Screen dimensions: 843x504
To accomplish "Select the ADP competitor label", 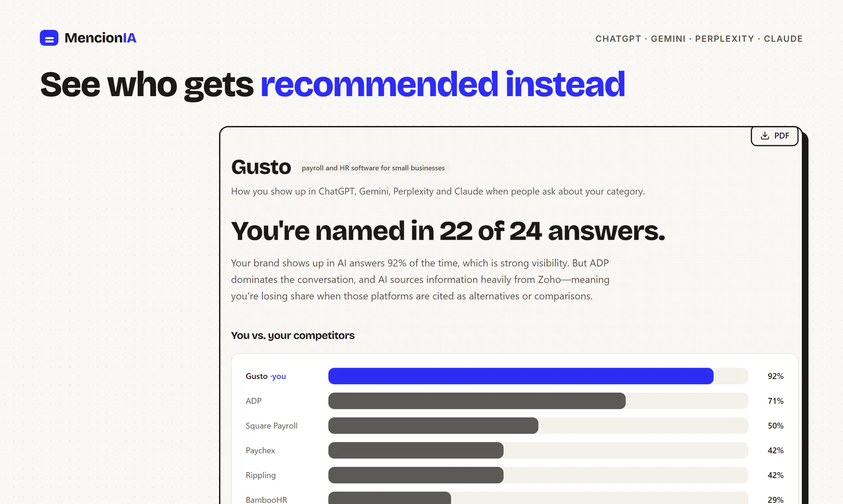I will tap(254, 401).
